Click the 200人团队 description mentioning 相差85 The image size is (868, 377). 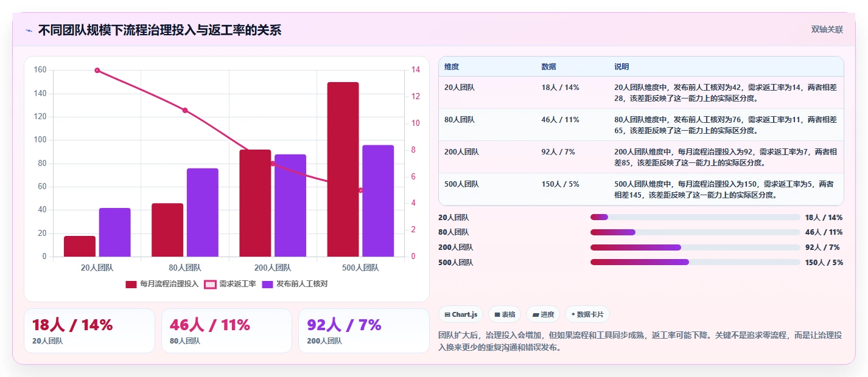726,157
